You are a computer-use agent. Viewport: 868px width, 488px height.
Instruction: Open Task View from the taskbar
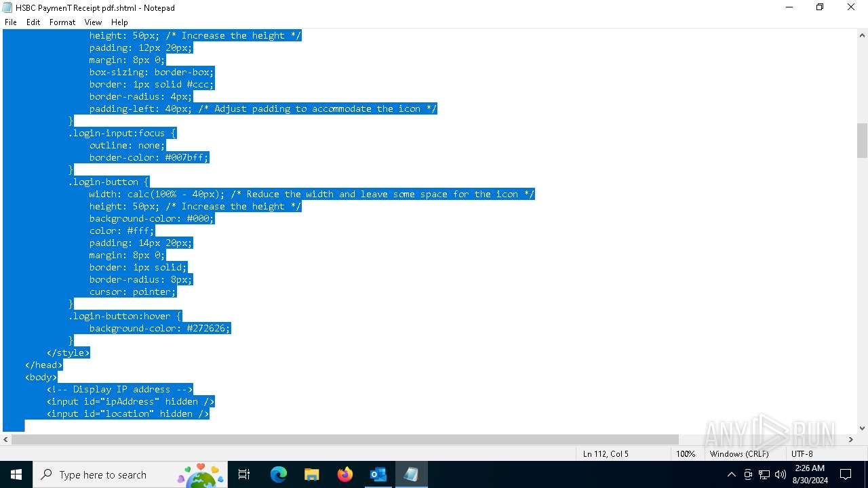244,474
